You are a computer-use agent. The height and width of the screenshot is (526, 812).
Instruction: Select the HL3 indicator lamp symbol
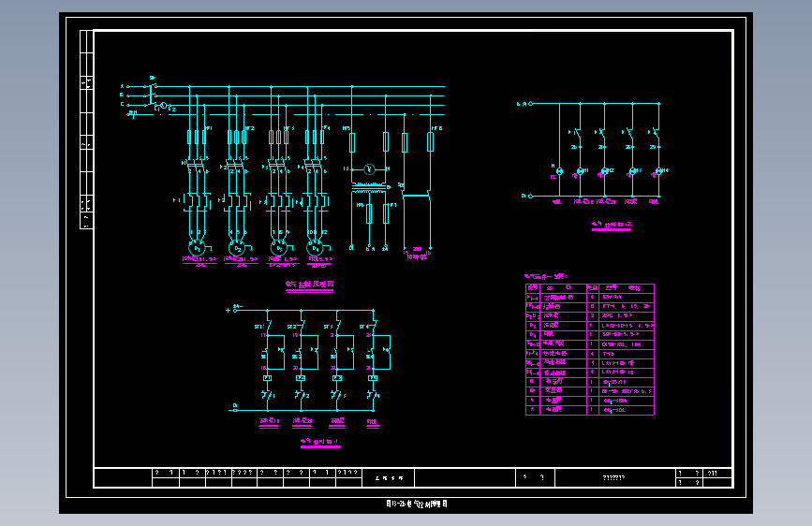pos(632,171)
